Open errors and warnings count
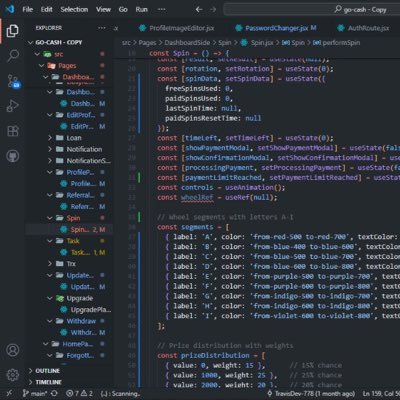400x400 pixels. pos(80,394)
